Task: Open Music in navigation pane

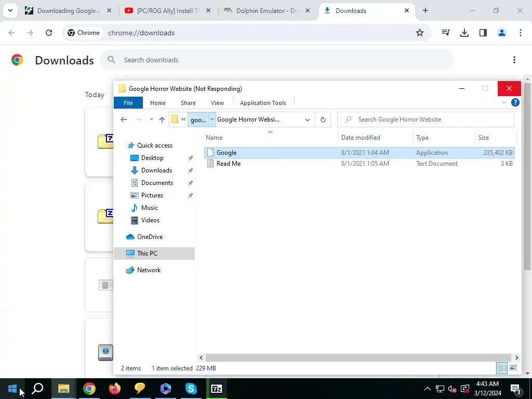Action: [x=149, y=208]
